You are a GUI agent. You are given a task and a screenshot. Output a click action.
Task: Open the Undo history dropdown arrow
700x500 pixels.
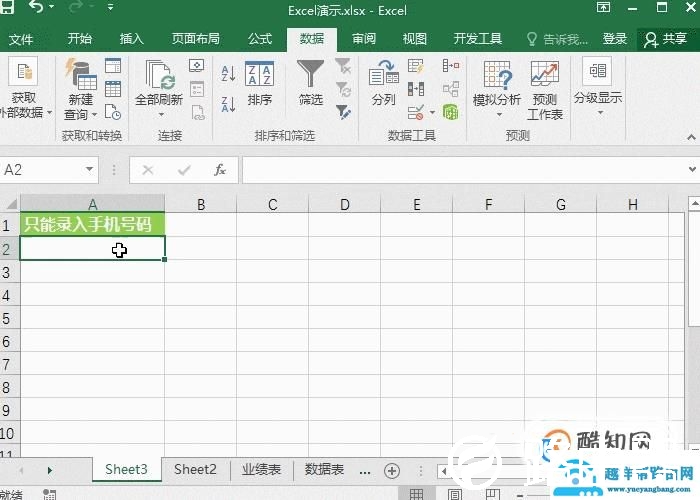[x=51, y=7]
